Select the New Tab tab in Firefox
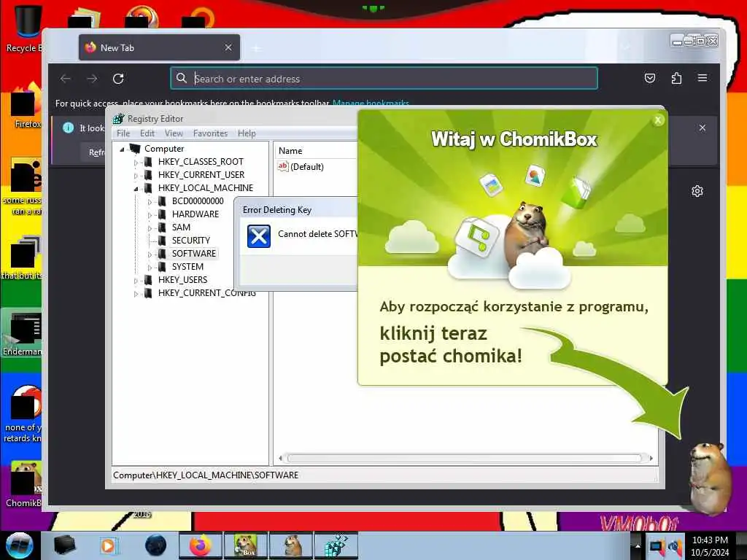Viewport: 747px width, 560px height. (x=159, y=47)
